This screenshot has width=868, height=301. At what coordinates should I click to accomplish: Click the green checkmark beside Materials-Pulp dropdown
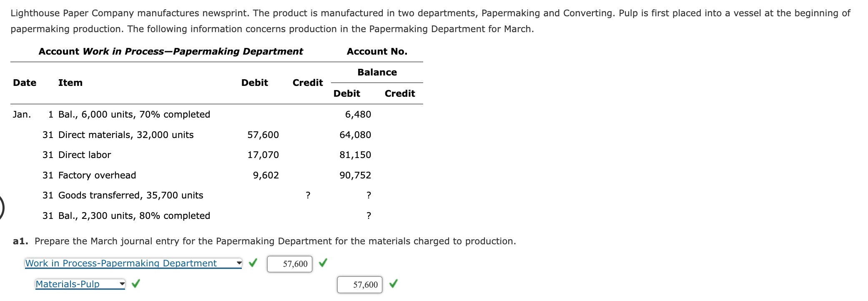click(x=135, y=284)
